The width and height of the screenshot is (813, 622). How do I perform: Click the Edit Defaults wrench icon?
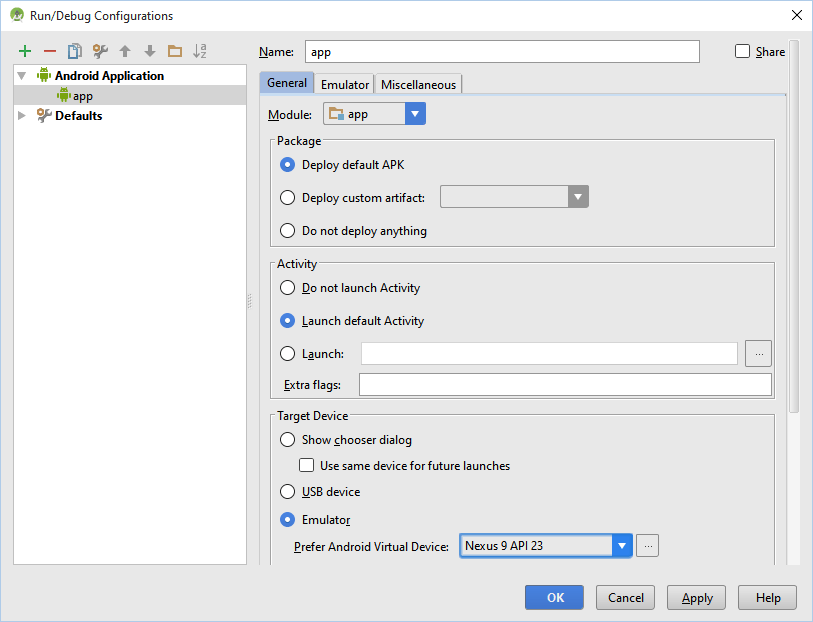(100, 51)
